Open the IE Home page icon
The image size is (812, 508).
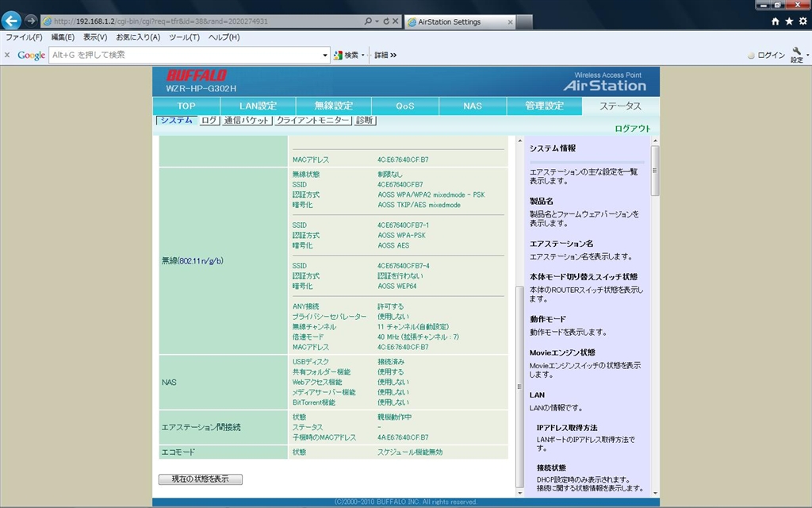point(776,21)
